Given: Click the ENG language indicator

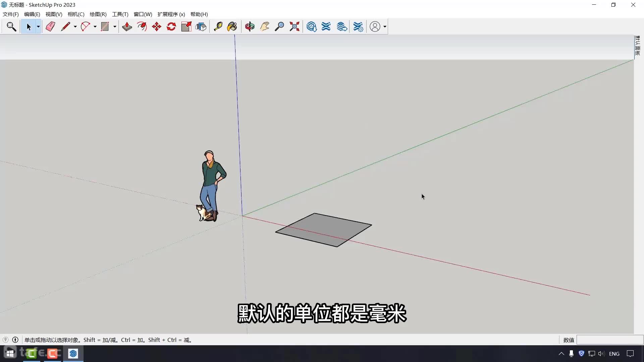Looking at the screenshot, I should pos(614,354).
